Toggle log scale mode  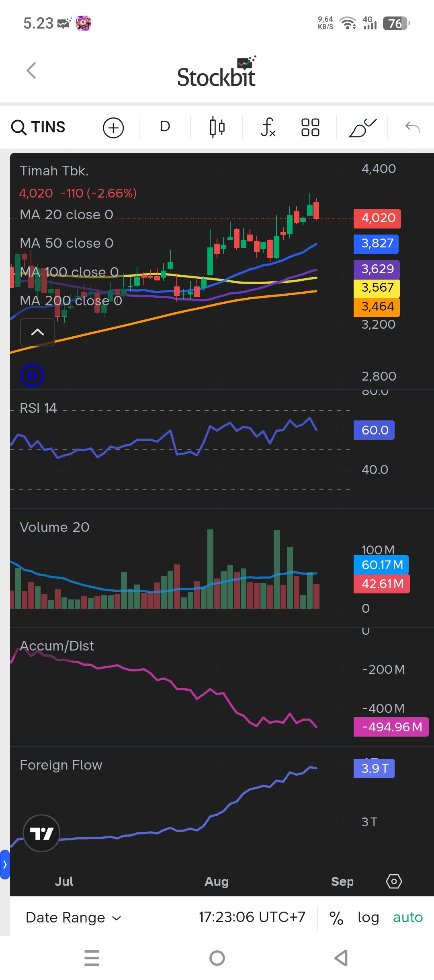[x=368, y=918]
